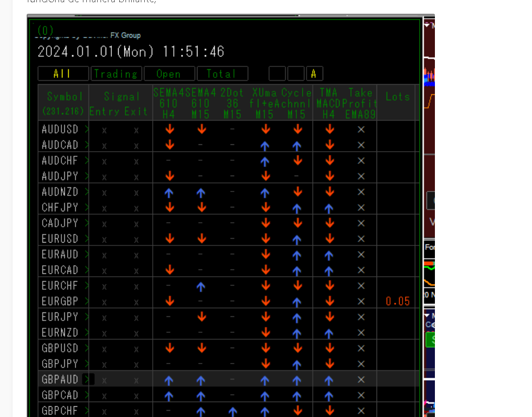The height and width of the screenshot is (417, 532).
Task: Click AUDUSD SEMA4 610 H4 red down arrow
Action: click(x=170, y=129)
